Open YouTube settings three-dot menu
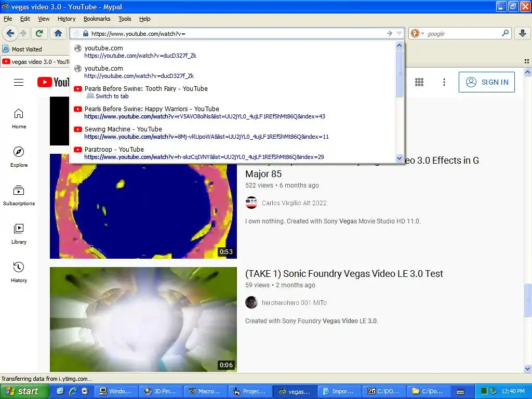The width and height of the screenshot is (532, 399). coord(444,82)
